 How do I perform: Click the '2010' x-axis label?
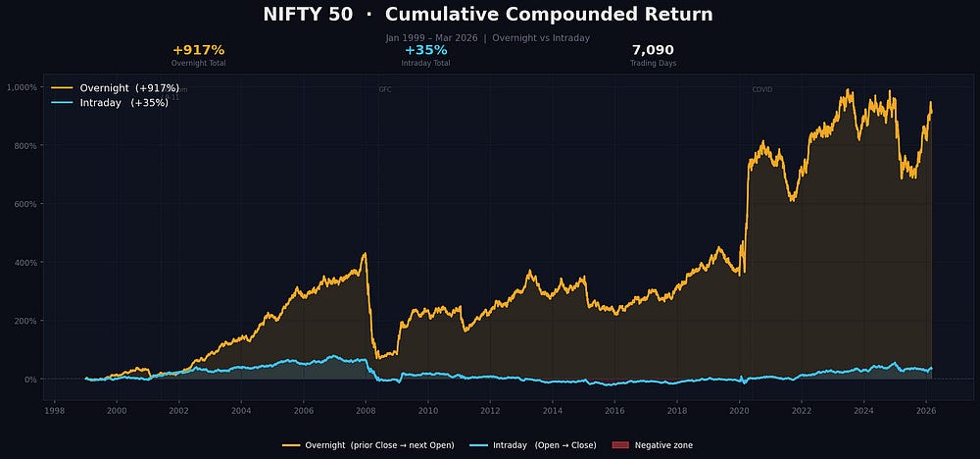click(428, 411)
